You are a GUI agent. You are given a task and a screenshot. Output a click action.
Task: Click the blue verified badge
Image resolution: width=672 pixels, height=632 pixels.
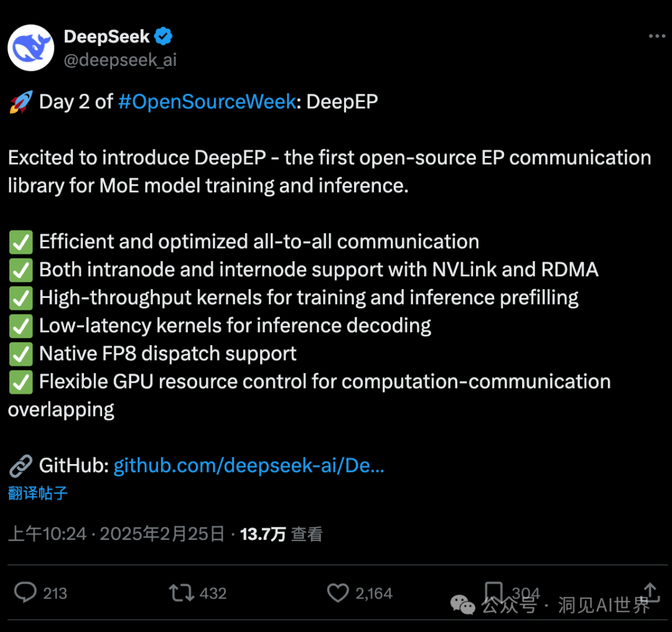(163, 37)
